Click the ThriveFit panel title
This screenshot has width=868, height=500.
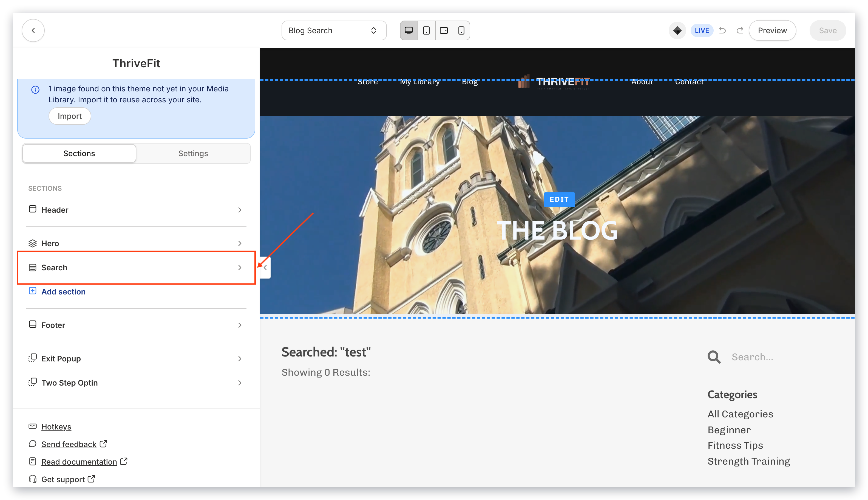(136, 63)
